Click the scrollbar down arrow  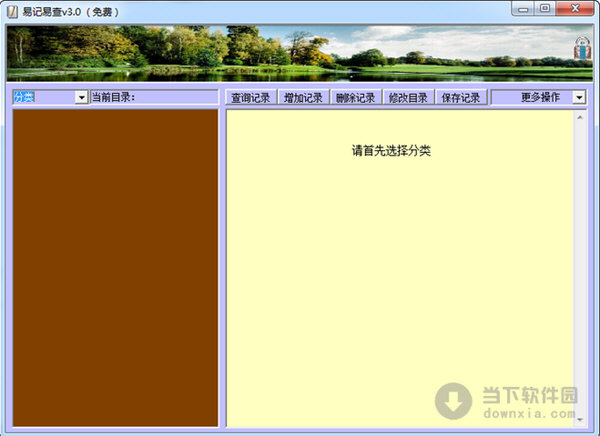pos(580,420)
